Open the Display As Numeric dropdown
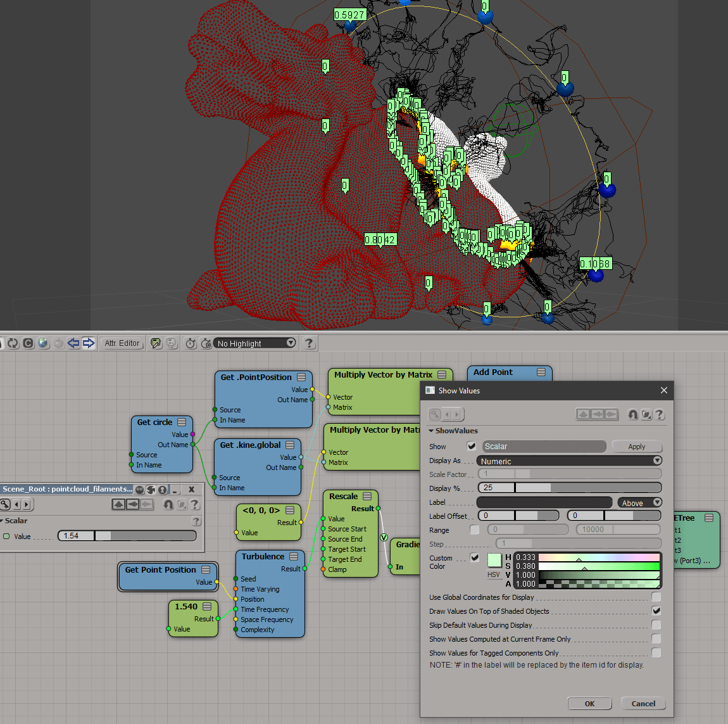 click(569, 460)
